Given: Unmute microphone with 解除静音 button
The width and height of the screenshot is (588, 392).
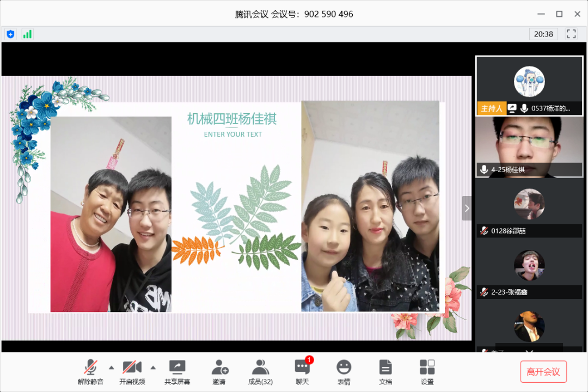Looking at the screenshot, I should click(x=90, y=371).
